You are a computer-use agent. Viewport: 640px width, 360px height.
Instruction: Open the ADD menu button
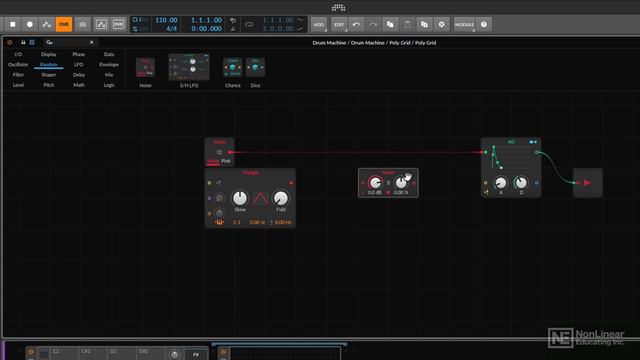point(319,24)
